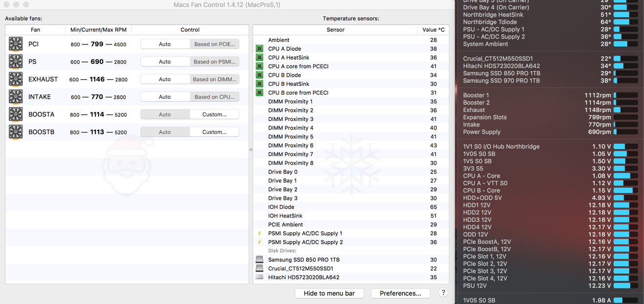The width and height of the screenshot is (644, 304).
Task: Open Custom settings for BOOSTB fan
Action: click(215, 132)
